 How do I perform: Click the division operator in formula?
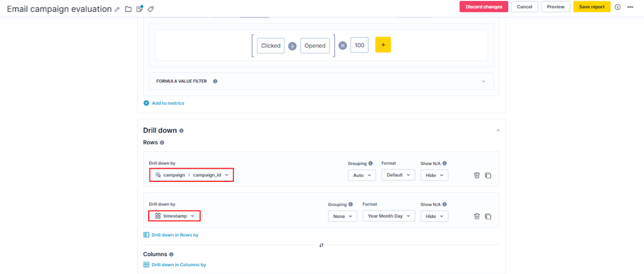click(x=292, y=46)
